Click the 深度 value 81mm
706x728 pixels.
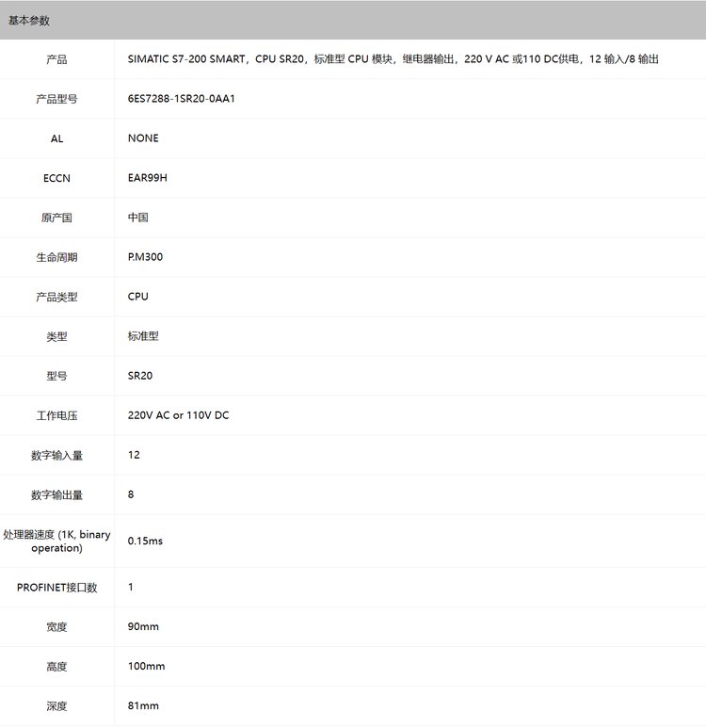[143, 705]
